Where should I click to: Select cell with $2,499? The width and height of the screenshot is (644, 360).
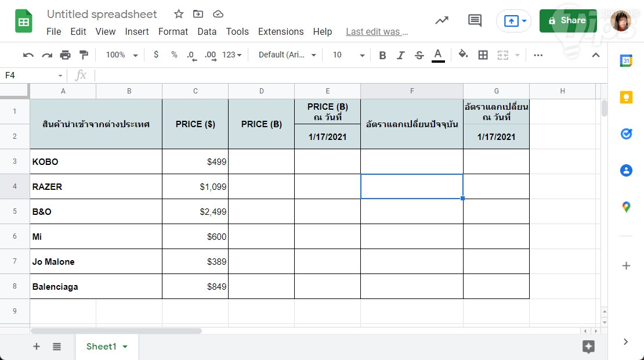[196, 211]
